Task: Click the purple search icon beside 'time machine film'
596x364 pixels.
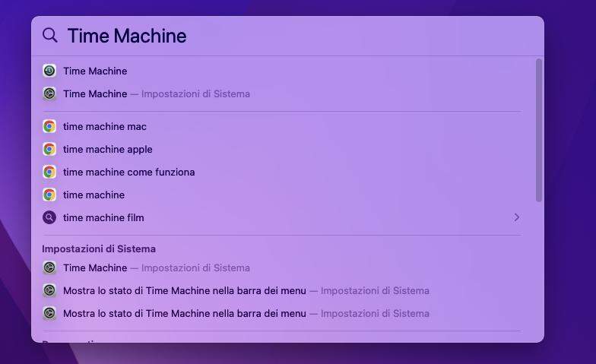Action: (49, 217)
